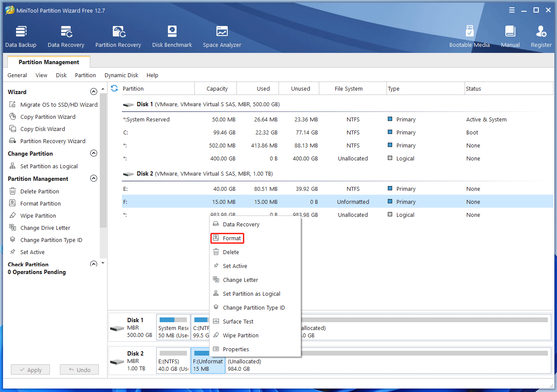Click the Data Recovery icon in context menu
The width and height of the screenshot is (557, 392).
(216, 224)
